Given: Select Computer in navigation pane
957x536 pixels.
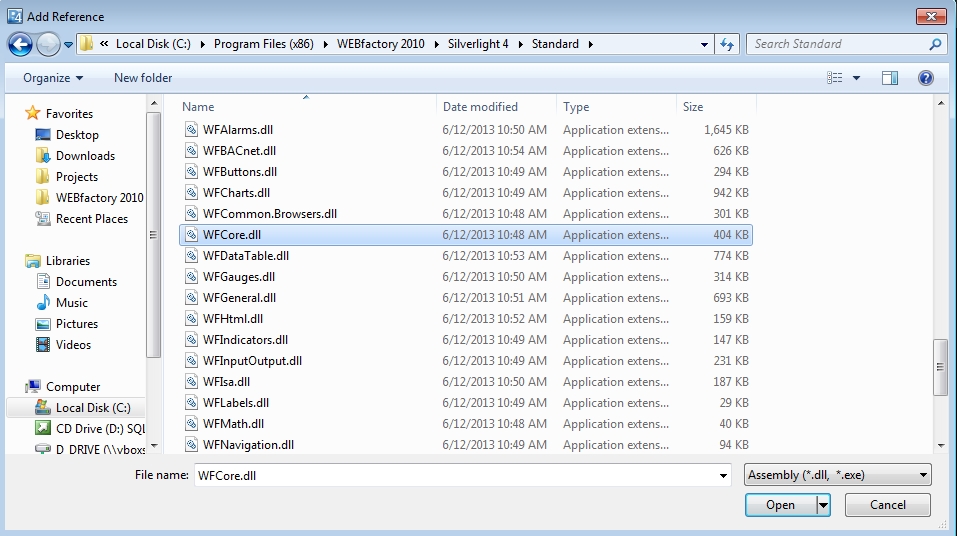Looking at the screenshot, I should click(x=73, y=386).
